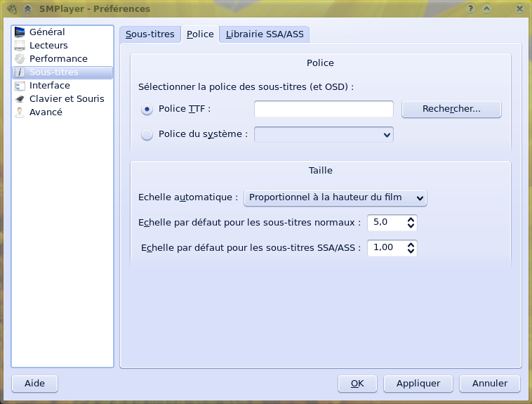Click the Interface category icon
Viewport: 532px width, 404px height.
[x=20, y=86]
